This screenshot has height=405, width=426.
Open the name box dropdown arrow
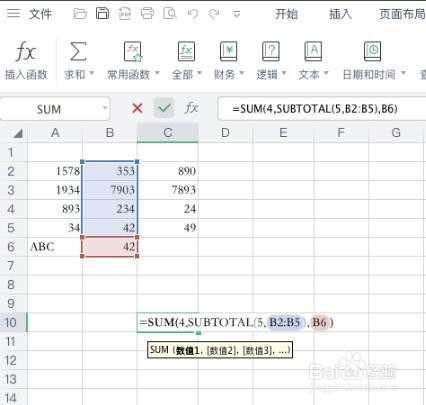coord(105,108)
